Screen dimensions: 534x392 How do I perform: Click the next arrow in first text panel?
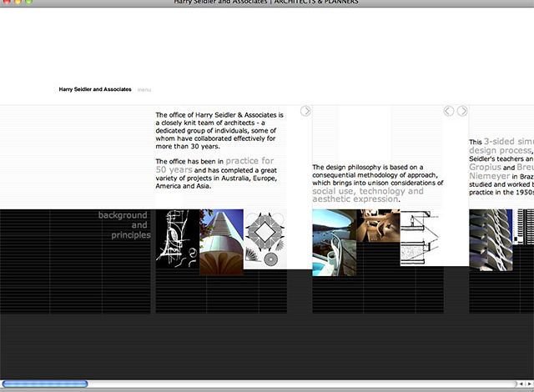pos(305,111)
